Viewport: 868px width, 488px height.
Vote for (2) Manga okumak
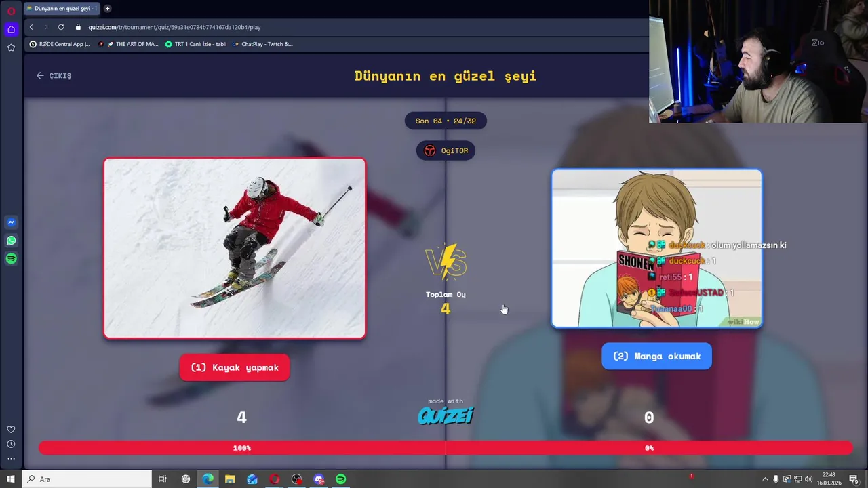(x=656, y=356)
